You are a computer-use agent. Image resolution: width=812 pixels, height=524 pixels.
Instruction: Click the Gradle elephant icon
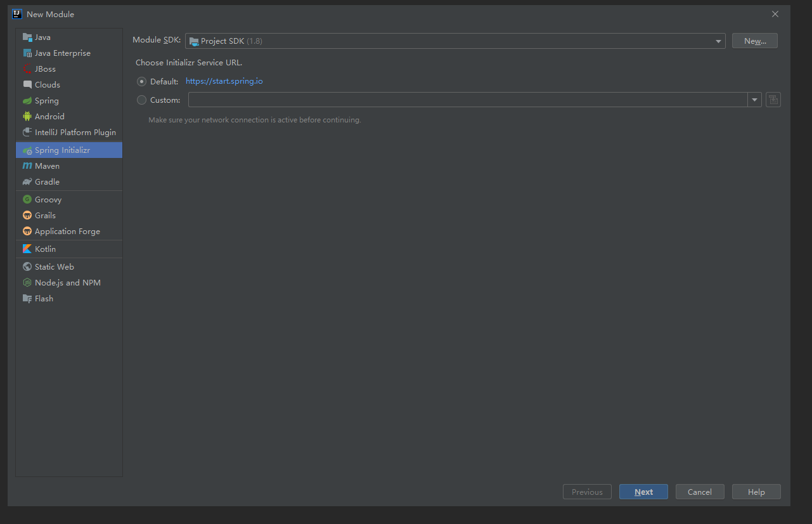pyautogui.click(x=27, y=182)
